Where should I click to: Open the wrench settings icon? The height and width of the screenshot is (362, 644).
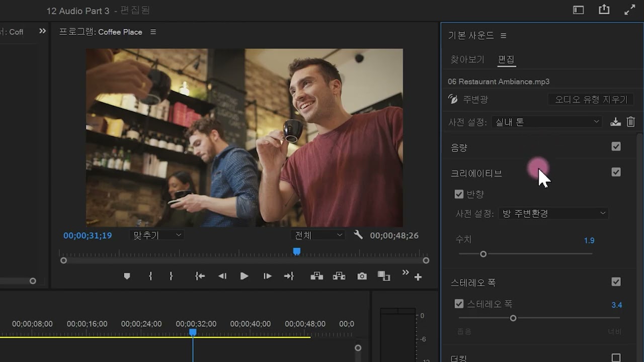pos(358,235)
